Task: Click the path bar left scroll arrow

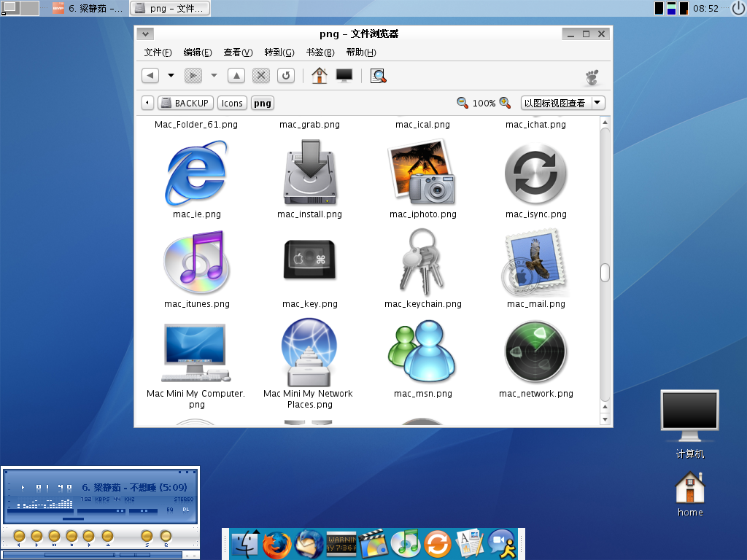Action: (x=147, y=104)
